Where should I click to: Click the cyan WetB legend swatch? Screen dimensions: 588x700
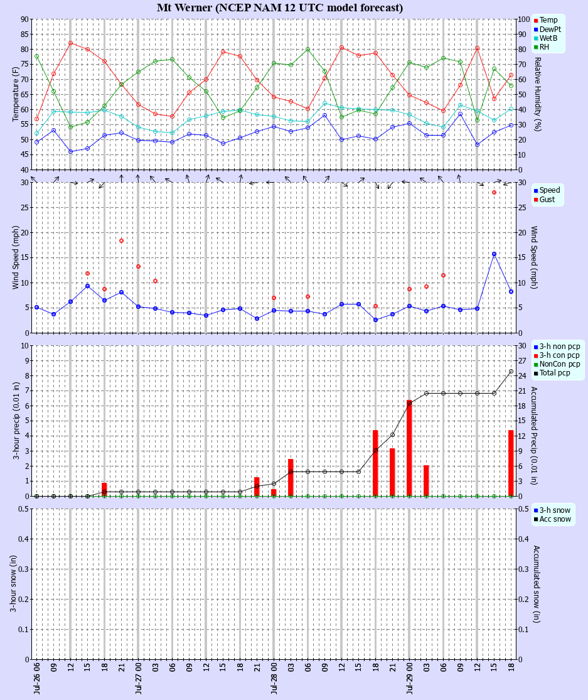point(536,38)
